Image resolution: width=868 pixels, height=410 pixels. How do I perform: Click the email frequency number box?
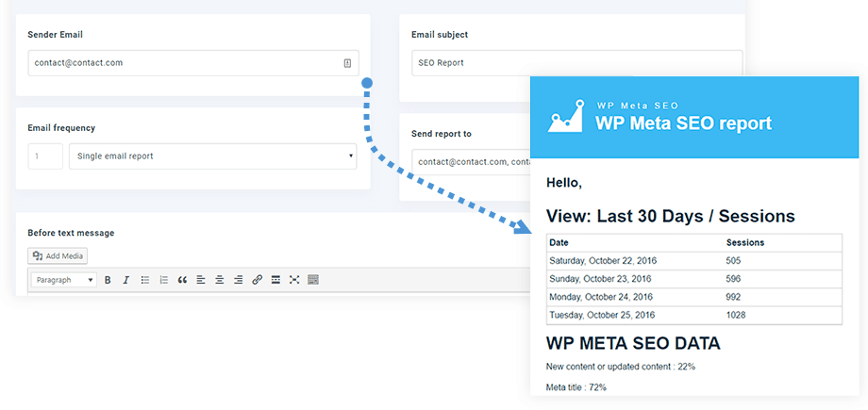coord(45,156)
